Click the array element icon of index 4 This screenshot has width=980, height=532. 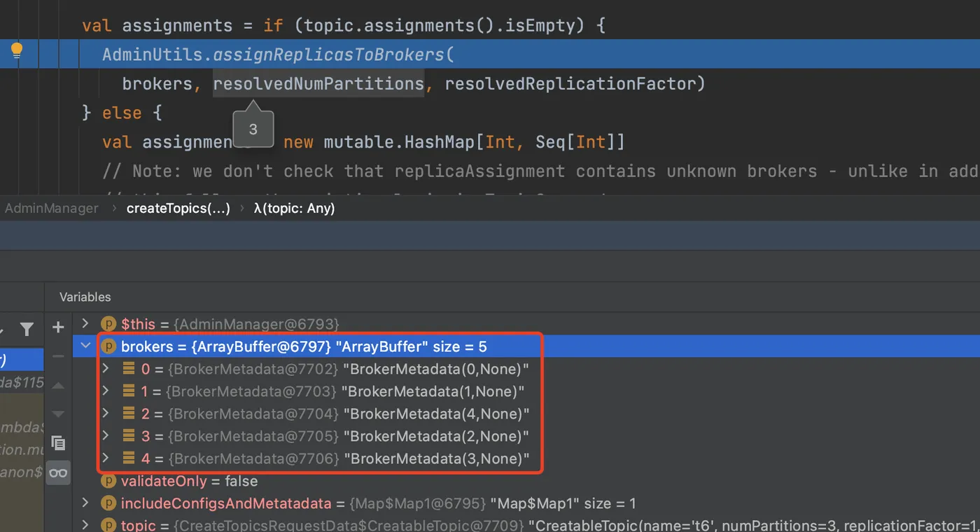[129, 458]
